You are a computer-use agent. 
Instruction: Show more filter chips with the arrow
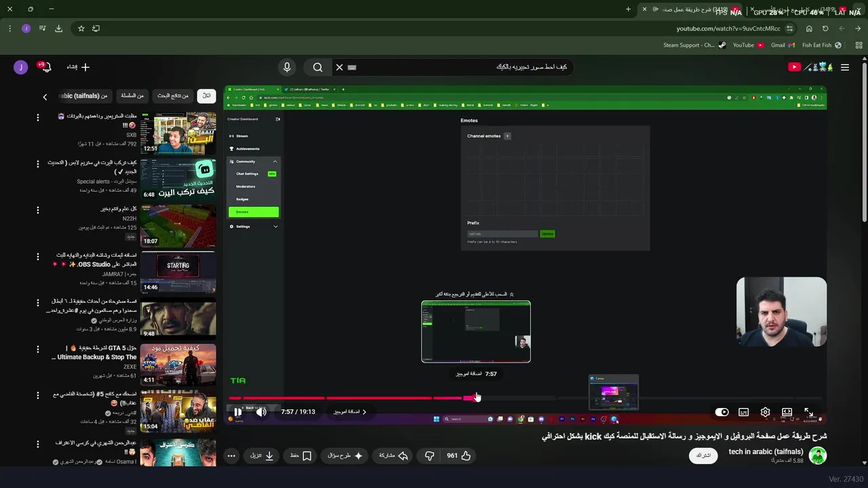(x=45, y=97)
